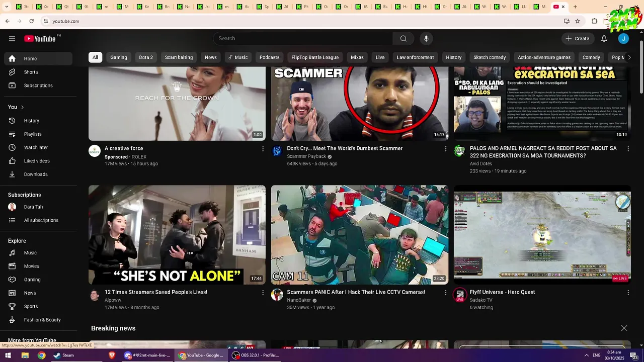Select the Scam baiting filter chip
644x362 pixels.
pyautogui.click(x=179, y=57)
